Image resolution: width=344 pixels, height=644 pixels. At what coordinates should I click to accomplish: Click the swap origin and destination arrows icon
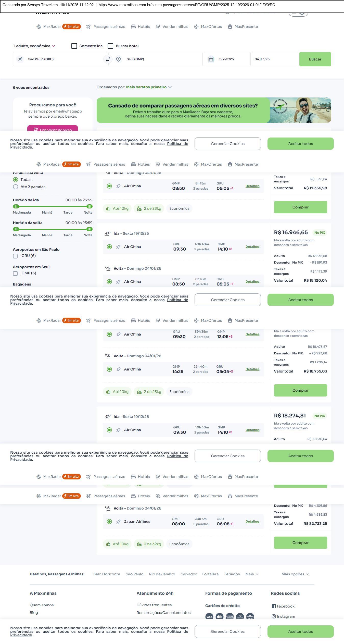pyautogui.click(x=108, y=59)
